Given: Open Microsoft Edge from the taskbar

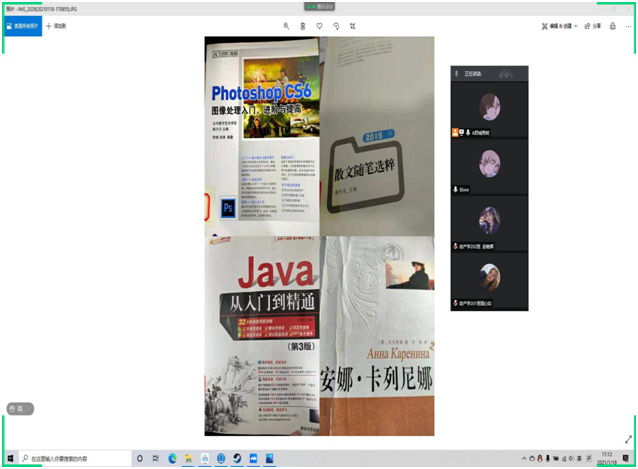Looking at the screenshot, I should point(172,458).
